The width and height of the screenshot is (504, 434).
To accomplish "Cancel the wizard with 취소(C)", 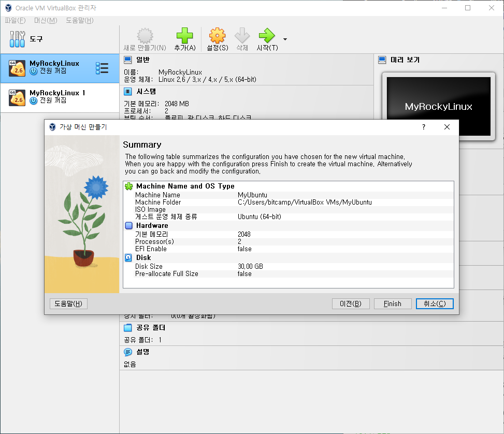I will tap(435, 304).
